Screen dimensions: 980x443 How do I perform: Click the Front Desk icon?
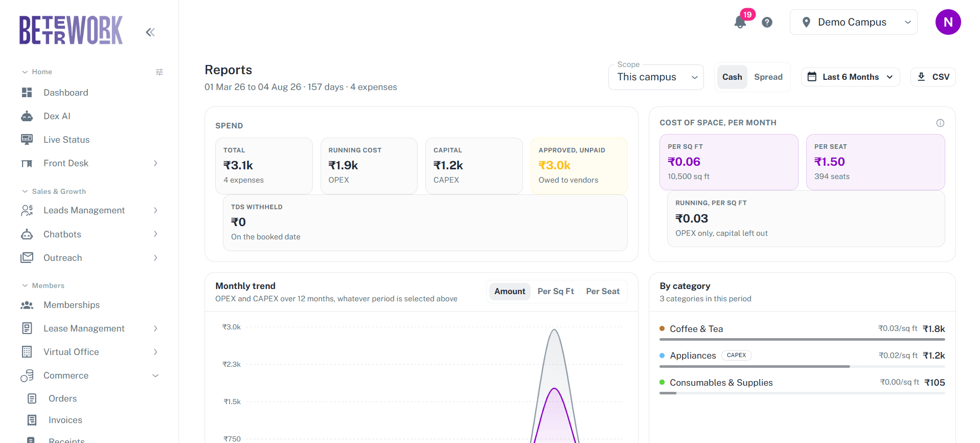(x=27, y=163)
